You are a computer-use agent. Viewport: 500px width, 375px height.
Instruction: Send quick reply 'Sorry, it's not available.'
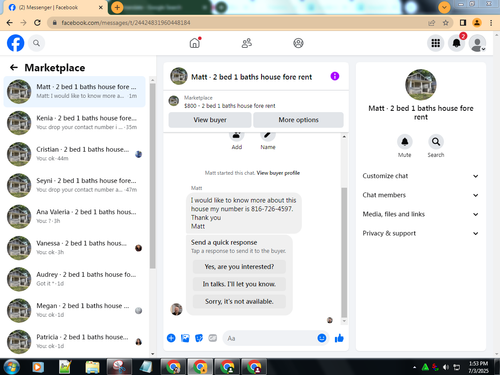[239, 301]
